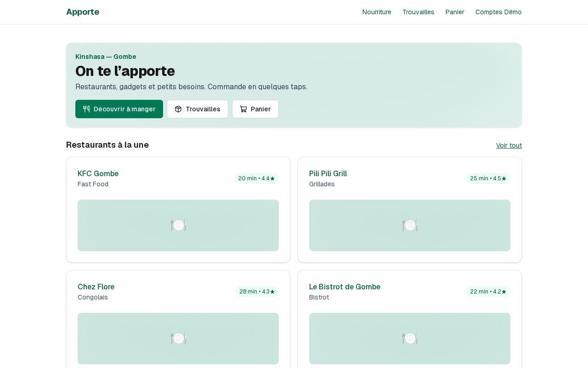Click the Apporte logo link
Screen dimensions: 588x368
pyautogui.click(x=83, y=12)
